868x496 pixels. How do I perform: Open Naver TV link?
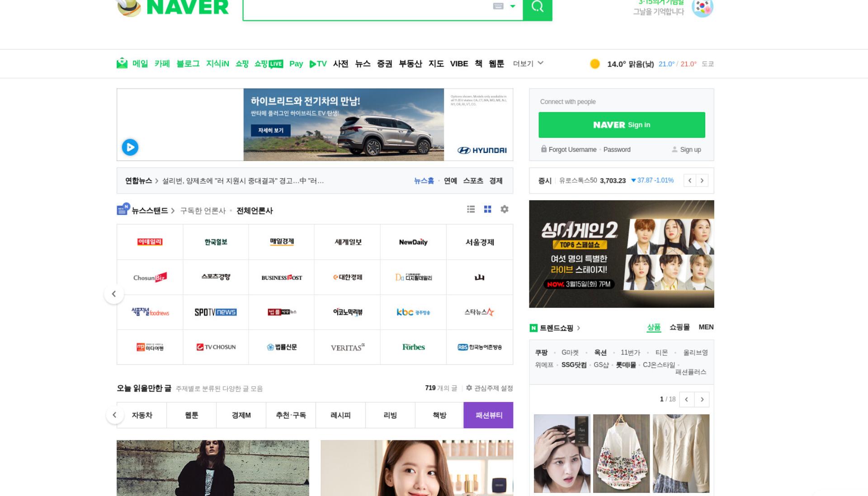point(318,64)
